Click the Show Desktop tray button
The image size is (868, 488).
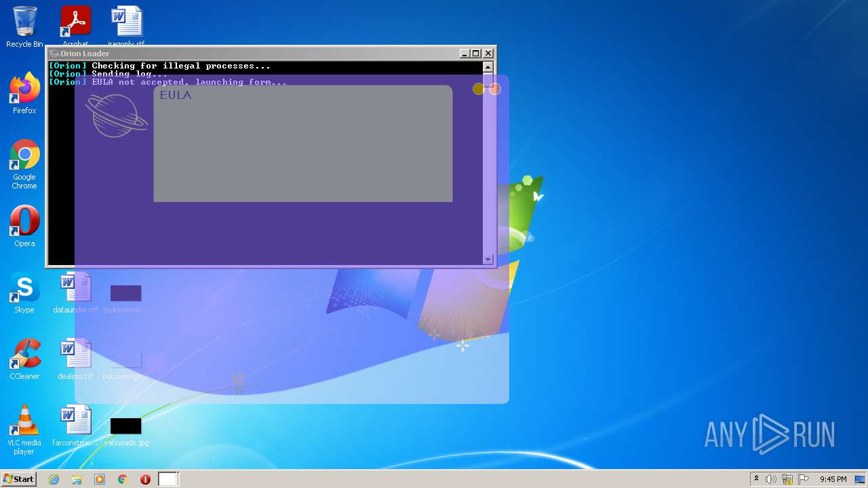[861, 479]
